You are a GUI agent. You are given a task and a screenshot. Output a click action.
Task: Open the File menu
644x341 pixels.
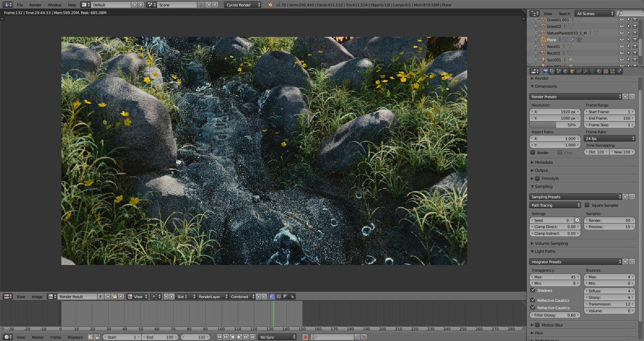20,5
